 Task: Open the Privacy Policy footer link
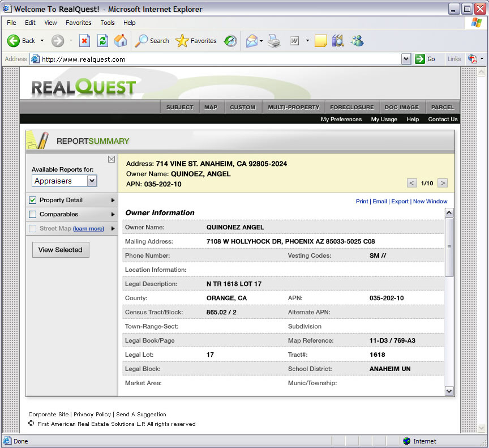tap(92, 415)
